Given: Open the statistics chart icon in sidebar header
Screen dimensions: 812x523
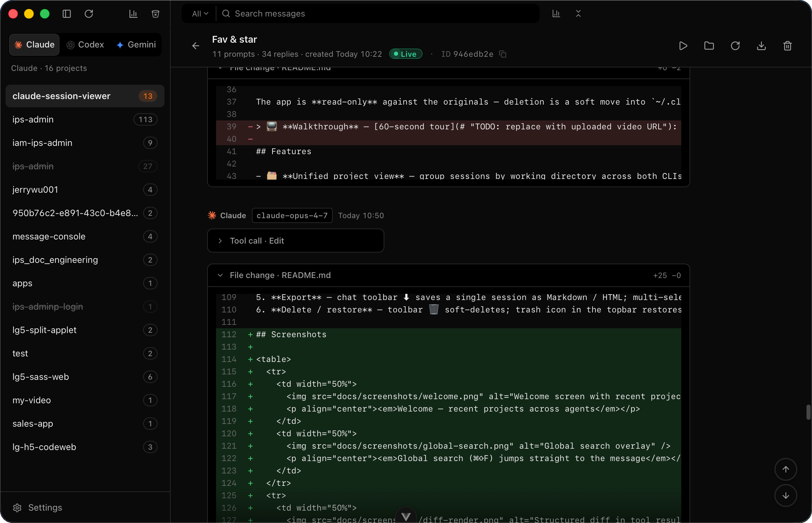Looking at the screenshot, I should point(133,14).
